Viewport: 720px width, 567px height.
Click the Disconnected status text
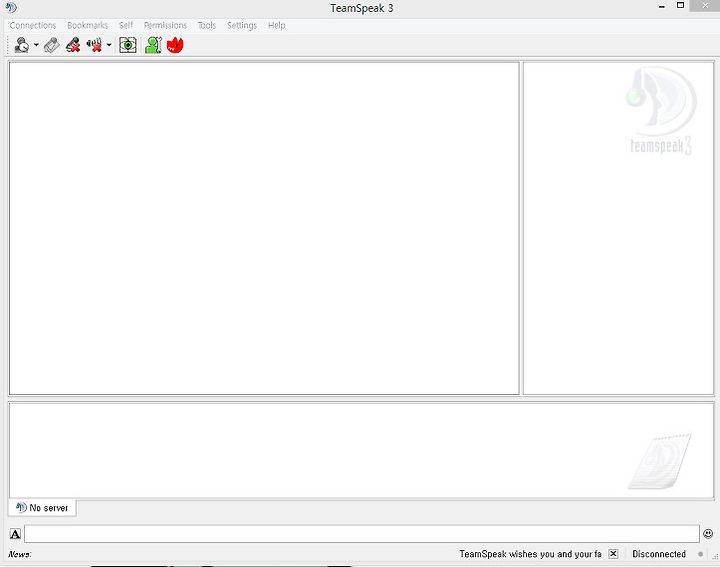[x=659, y=554]
